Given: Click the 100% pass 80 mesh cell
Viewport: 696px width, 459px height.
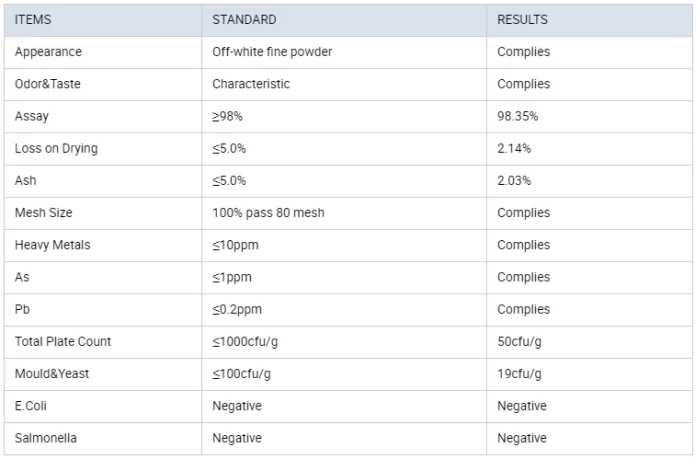Looking at the screenshot, I should 268,213.
